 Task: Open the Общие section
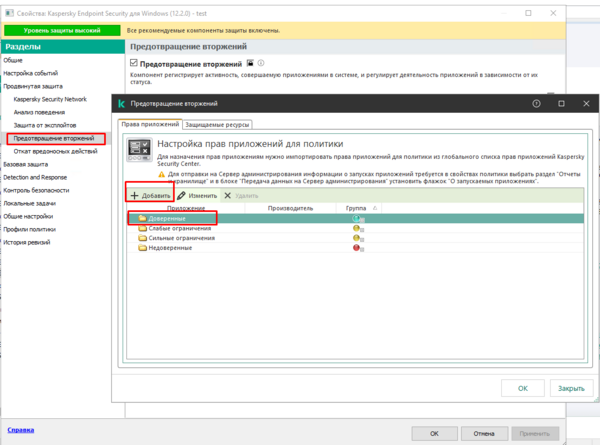pyautogui.click(x=13, y=60)
